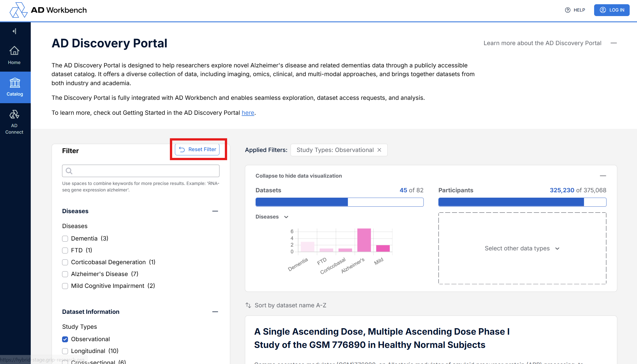Screen dimensions: 637x364
Task: Collapse the Learn more portal section
Action: [614, 43]
